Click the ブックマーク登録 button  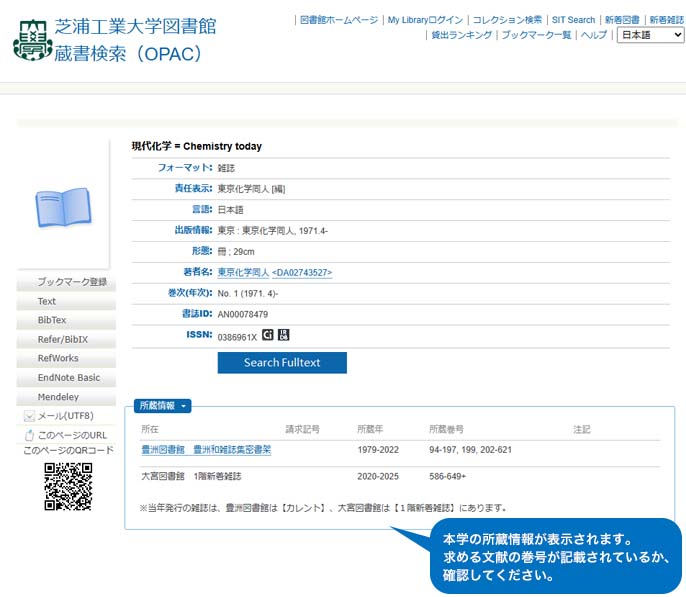67,282
